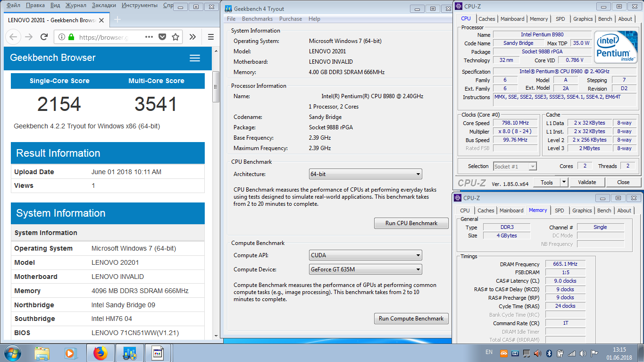Viewport: 644px width, 362px height.
Task: Click the CPU-Z Close button
Action: (623, 182)
